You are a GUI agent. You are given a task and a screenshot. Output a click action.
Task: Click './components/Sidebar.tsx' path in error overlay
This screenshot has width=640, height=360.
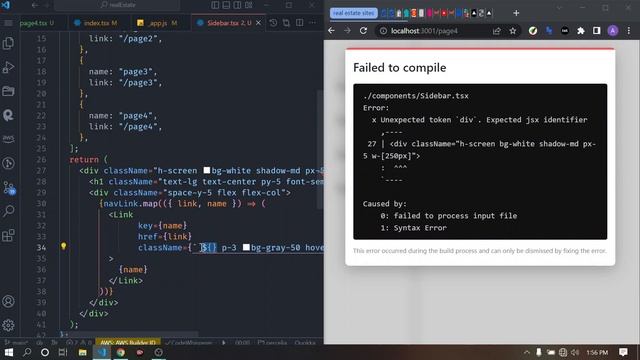[x=416, y=96]
